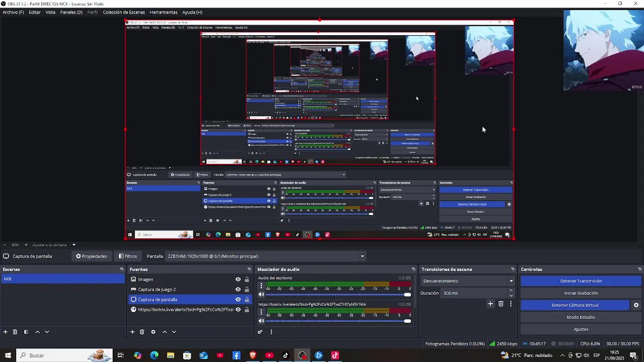Open Windows Start button
Viewport: 644px width, 362px height.
click(x=8, y=355)
